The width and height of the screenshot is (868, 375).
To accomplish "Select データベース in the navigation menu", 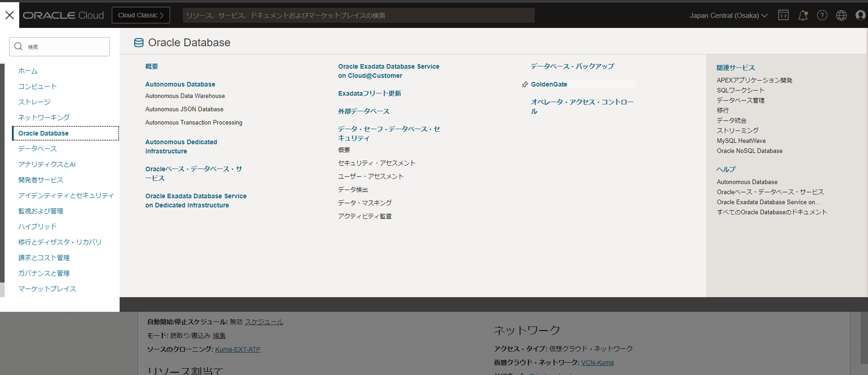I will coord(38,149).
